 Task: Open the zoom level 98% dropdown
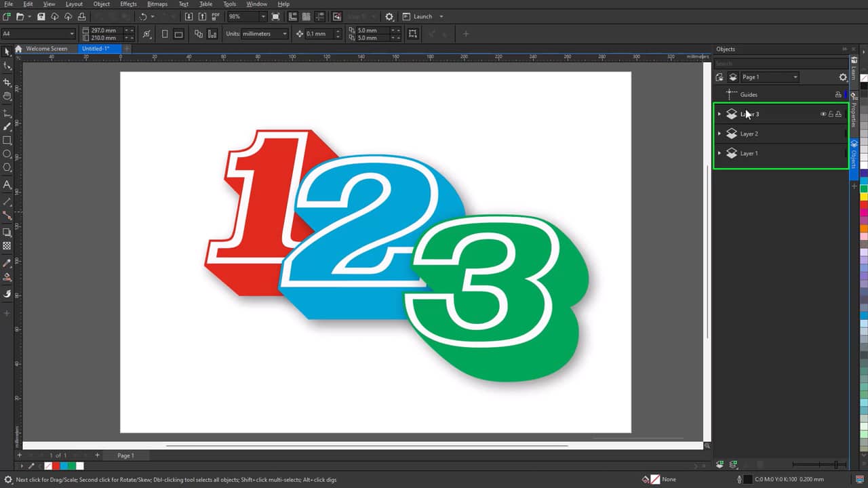(x=263, y=16)
